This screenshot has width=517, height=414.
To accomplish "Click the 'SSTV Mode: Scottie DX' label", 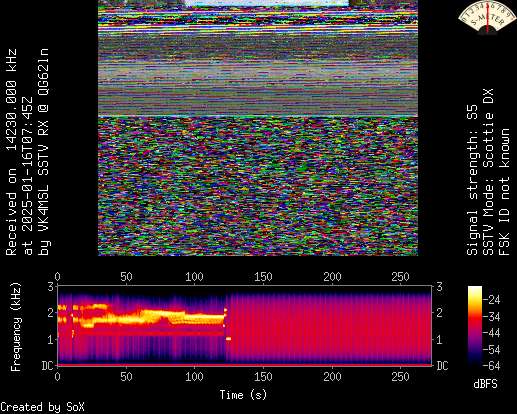I will 488,172.
